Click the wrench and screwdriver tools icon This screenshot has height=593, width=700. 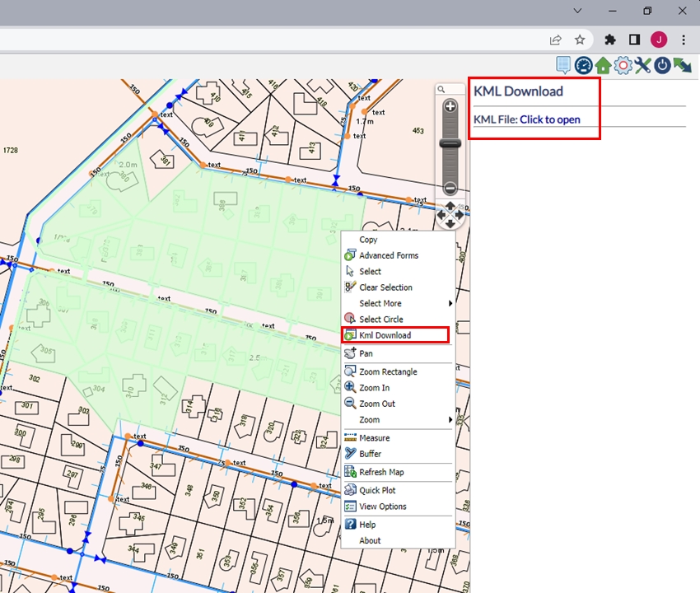(x=643, y=65)
